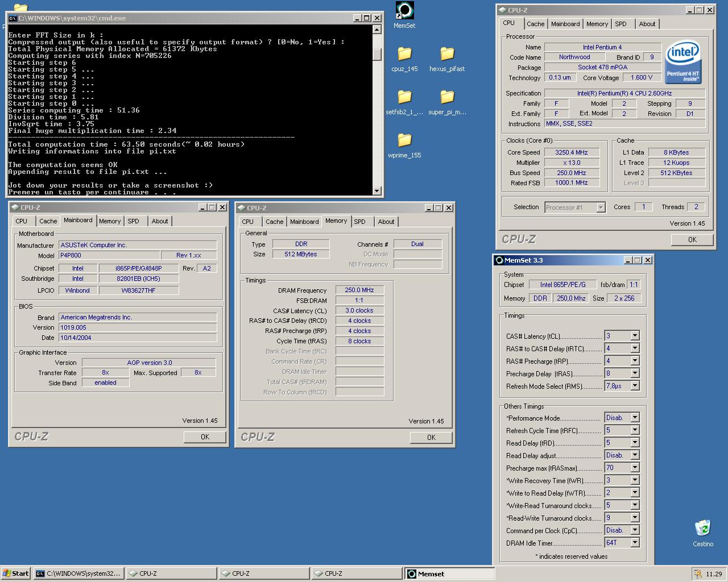Click the cmd window scroll up arrow
Image resolution: width=728 pixels, height=582 pixels.
[x=377, y=30]
